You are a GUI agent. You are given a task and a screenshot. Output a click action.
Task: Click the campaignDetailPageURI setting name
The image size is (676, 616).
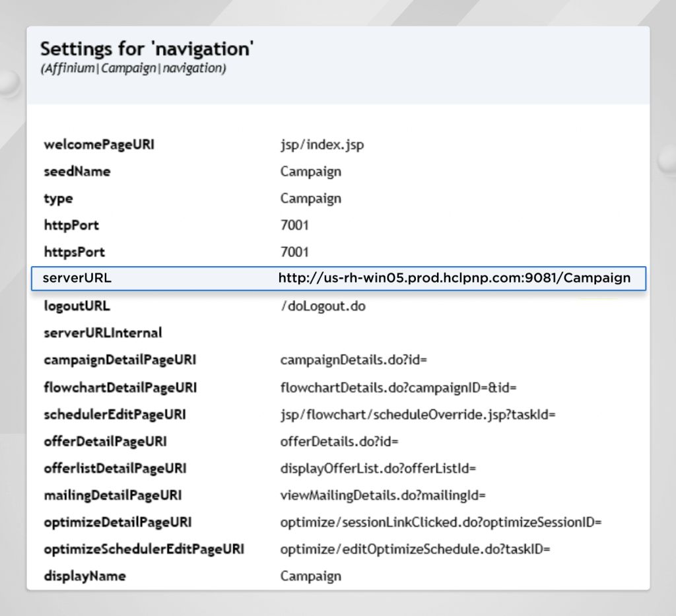tap(119, 360)
